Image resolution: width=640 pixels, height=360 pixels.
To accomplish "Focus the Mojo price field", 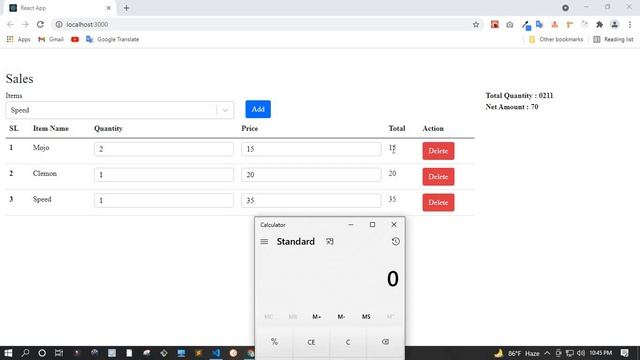I will [311, 149].
